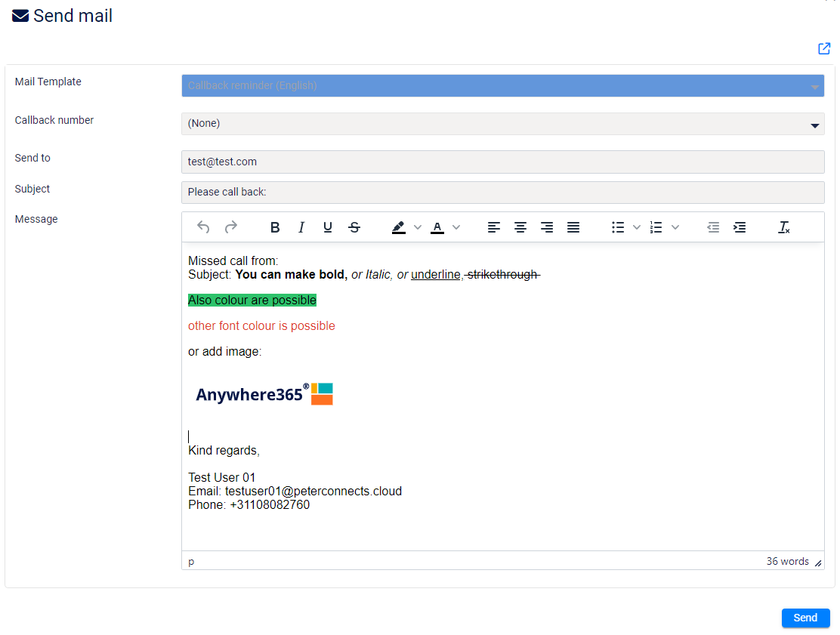Viewport: 840px width, 635px height.
Task: Toggle italic formatting
Action: [301, 227]
